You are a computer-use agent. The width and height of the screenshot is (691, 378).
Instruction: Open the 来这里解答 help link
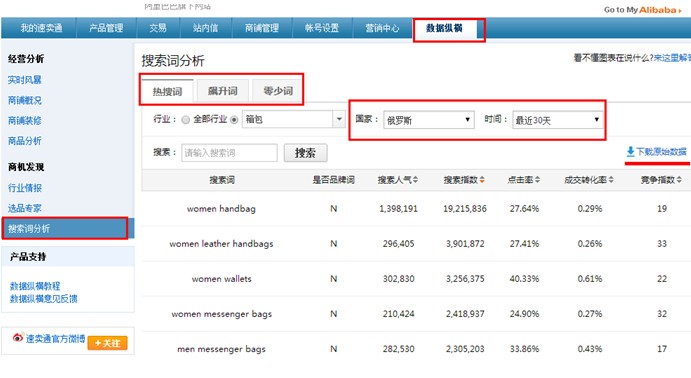click(x=672, y=58)
